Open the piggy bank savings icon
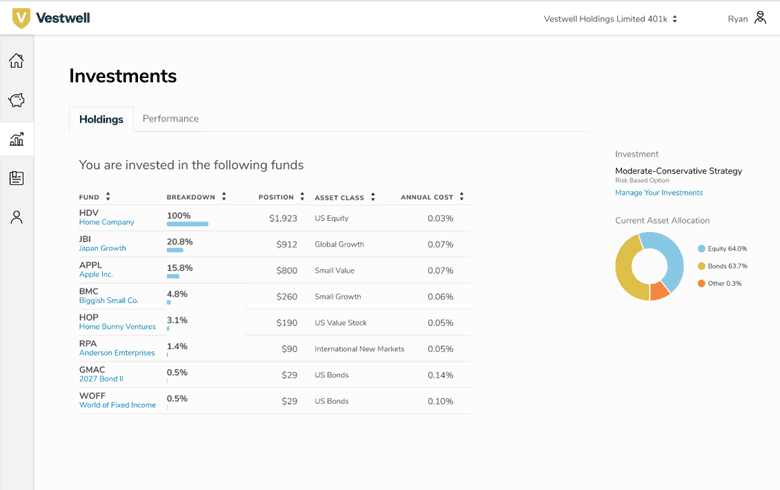The width and height of the screenshot is (780, 490). coord(16,100)
